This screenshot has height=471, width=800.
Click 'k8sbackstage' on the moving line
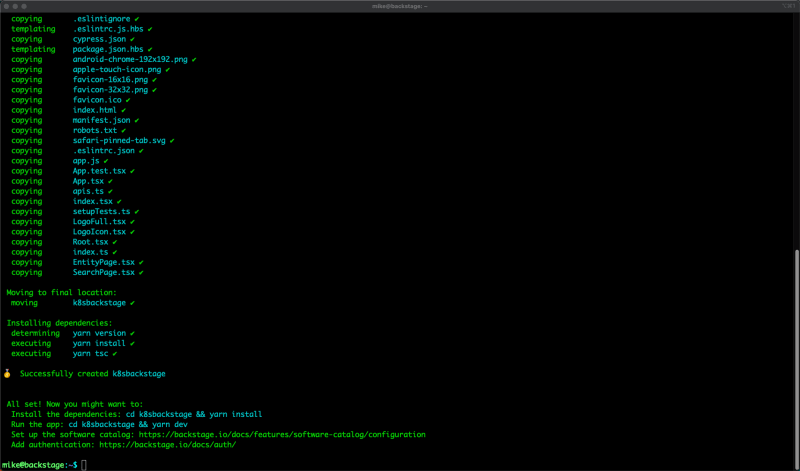click(x=99, y=303)
